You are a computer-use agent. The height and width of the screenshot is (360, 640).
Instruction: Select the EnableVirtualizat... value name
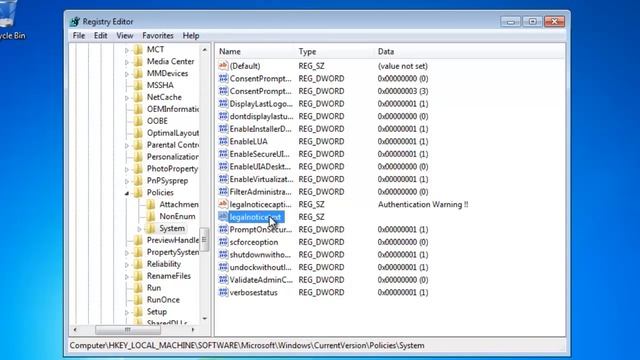(261, 179)
